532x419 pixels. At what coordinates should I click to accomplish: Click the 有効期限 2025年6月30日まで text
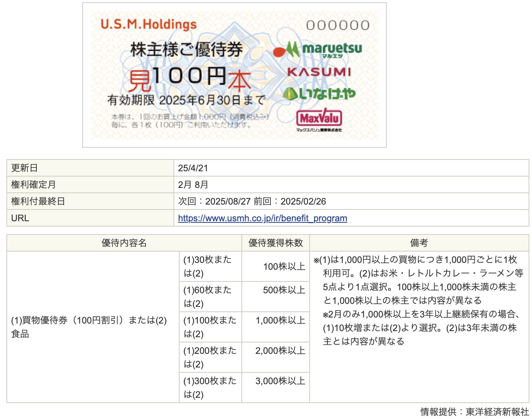click(x=186, y=100)
